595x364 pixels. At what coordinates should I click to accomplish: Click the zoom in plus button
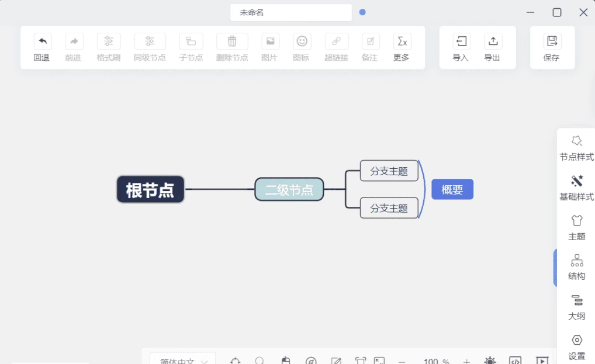pos(466,361)
